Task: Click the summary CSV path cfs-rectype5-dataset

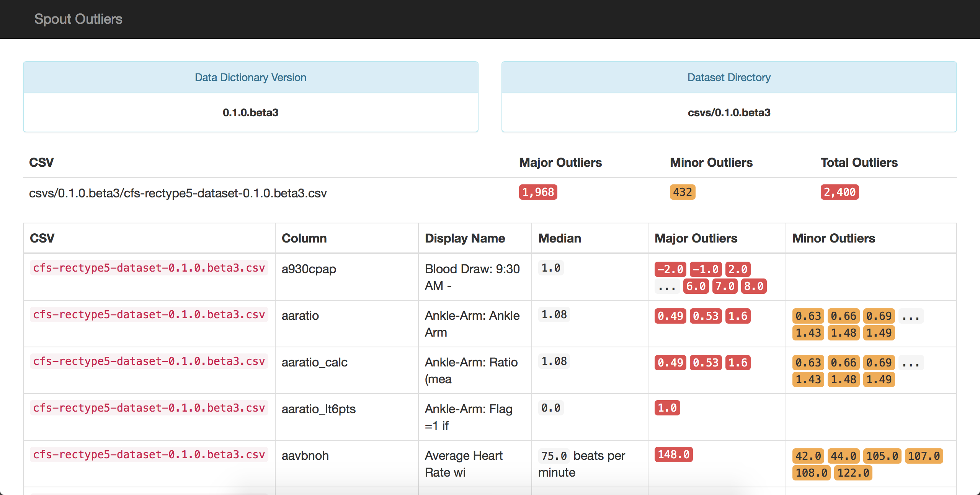Action: coord(178,193)
